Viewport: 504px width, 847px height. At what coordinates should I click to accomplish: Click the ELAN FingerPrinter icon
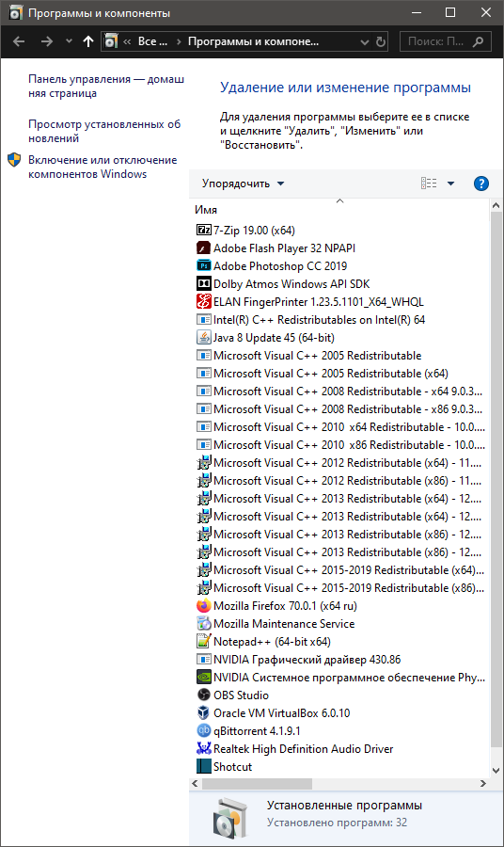tap(203, 301)
